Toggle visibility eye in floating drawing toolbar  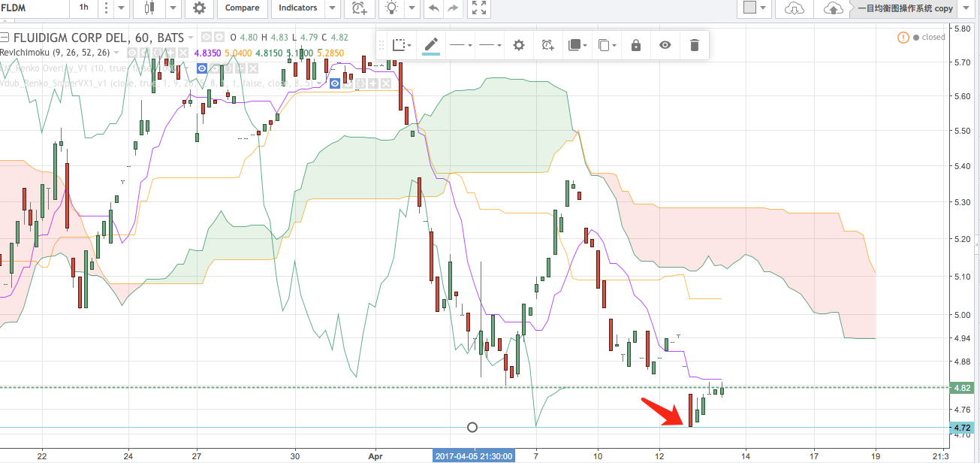click(x=665, y=45)
